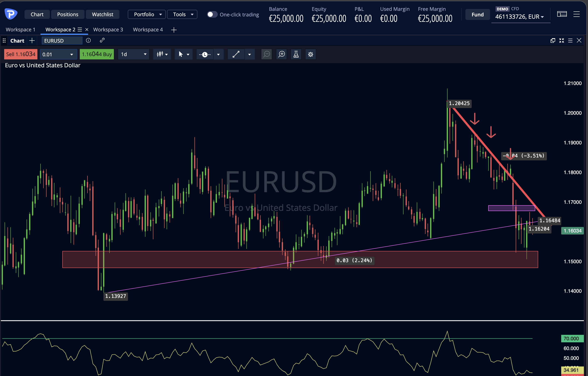Viewport: 588px width, 376px height.
Task: Switch to the Workspace 3 tab
Action: coord(108,29)
